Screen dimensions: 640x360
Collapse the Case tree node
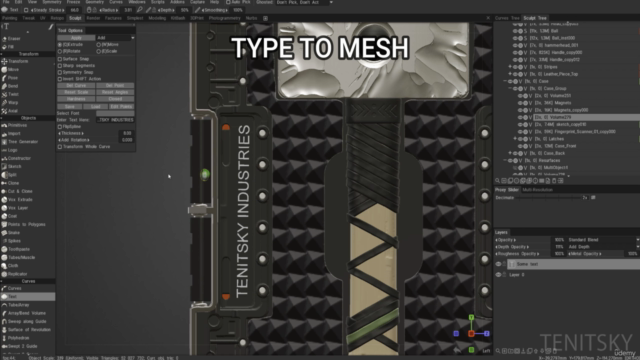(505, 81)
